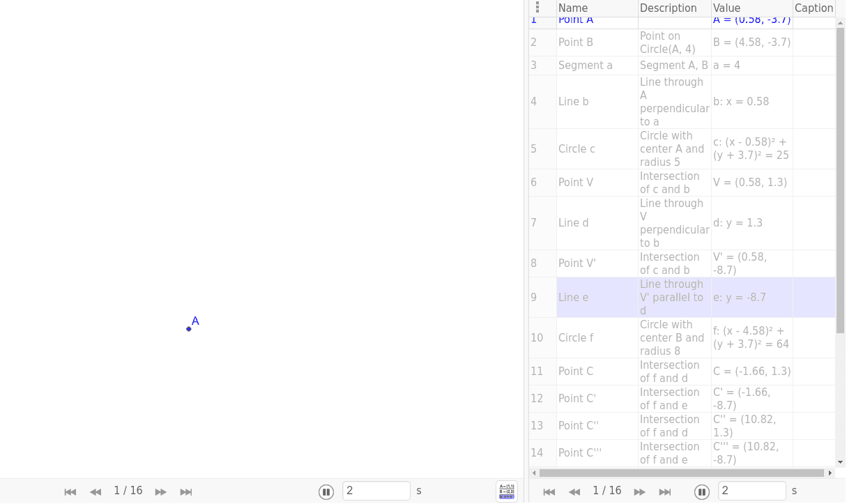
Task: Open the three-dot column options menu
Action: 537,8
